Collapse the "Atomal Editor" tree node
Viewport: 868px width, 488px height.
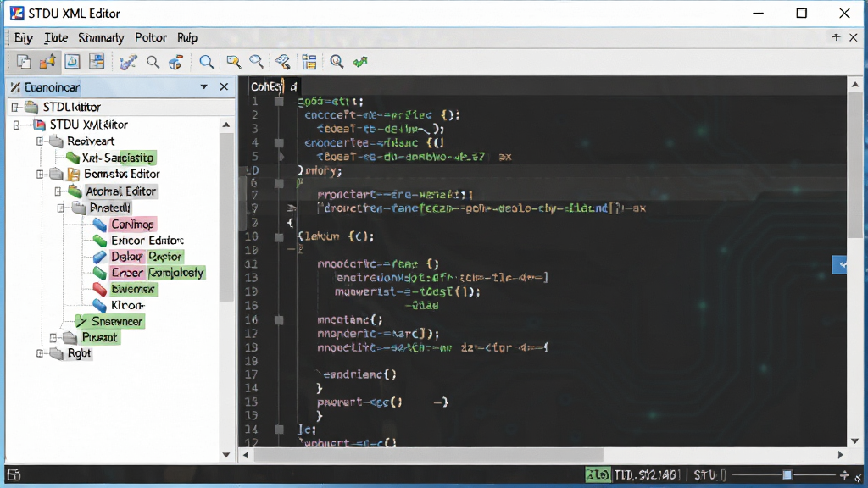pyautogui.click(x=58, y=191)
